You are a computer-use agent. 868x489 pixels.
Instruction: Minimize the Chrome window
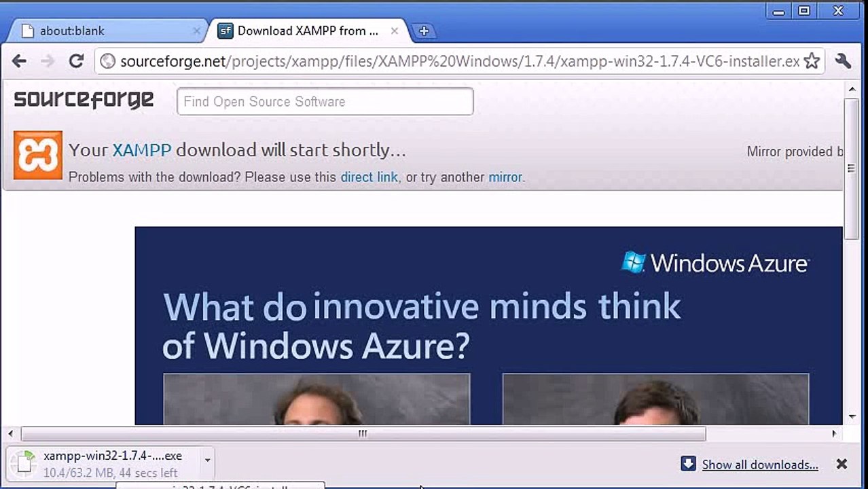click(x=779, y=11)
